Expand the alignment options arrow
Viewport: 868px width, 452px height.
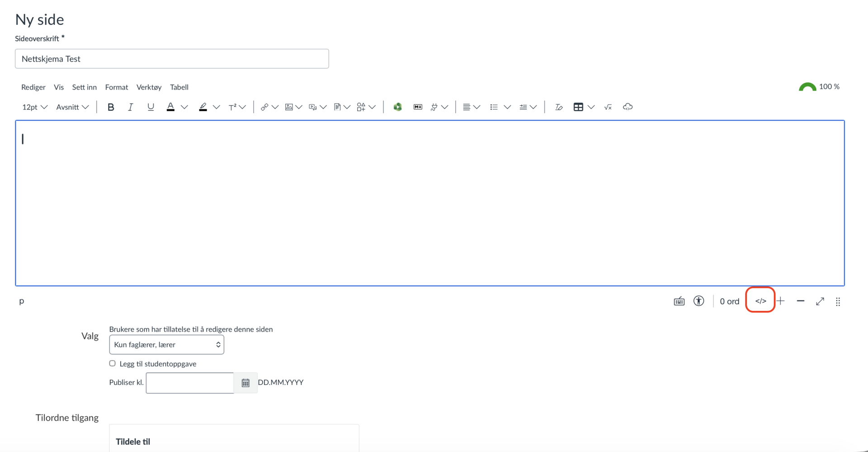point(477,107)
